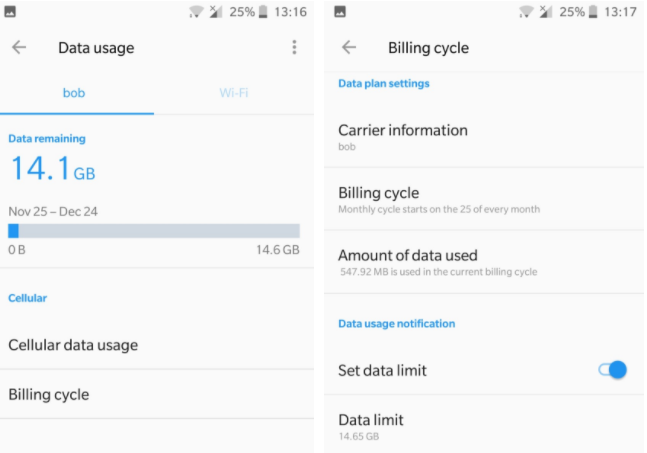The width and height of the screenshot is (647, 453).
Task: Tap the right screen's image notification icon
Action: click(x=340, y=12)
